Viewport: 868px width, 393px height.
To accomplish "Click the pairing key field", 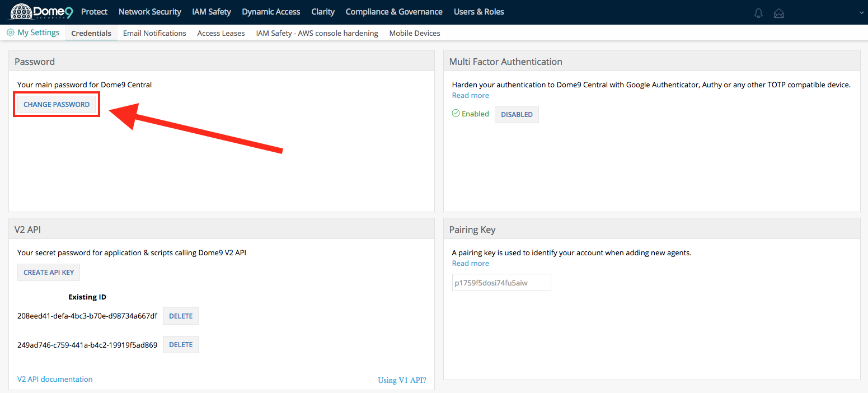I will click(x=501, y=283).
